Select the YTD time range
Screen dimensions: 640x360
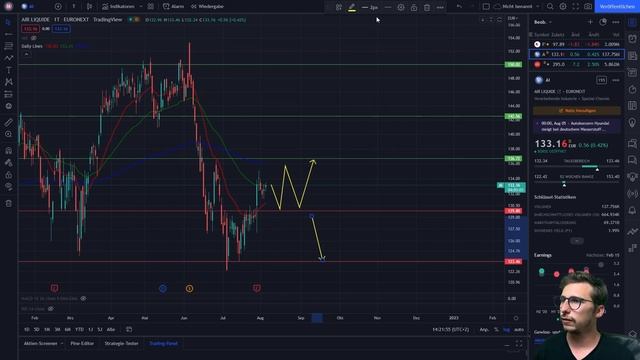pos(79,329)
